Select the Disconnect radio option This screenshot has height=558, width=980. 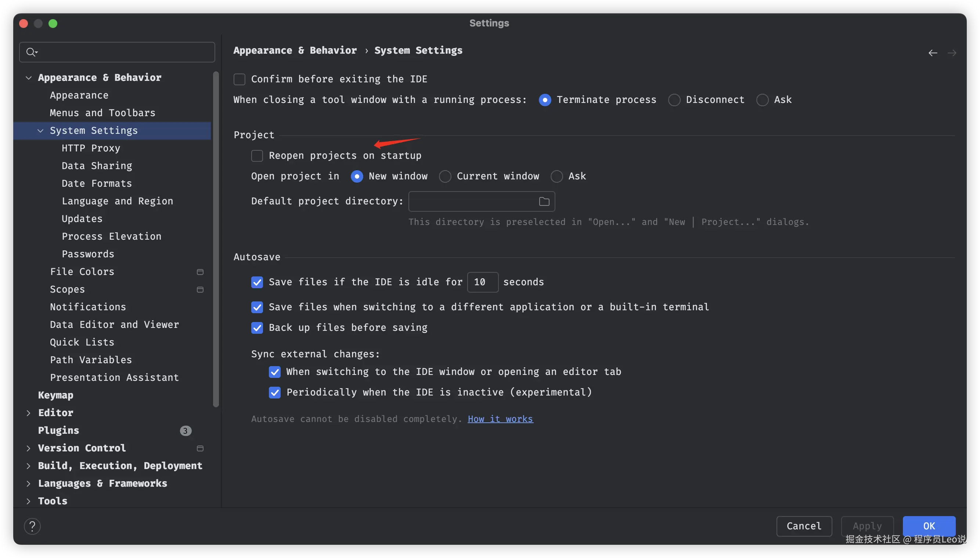tap(674, 100)
